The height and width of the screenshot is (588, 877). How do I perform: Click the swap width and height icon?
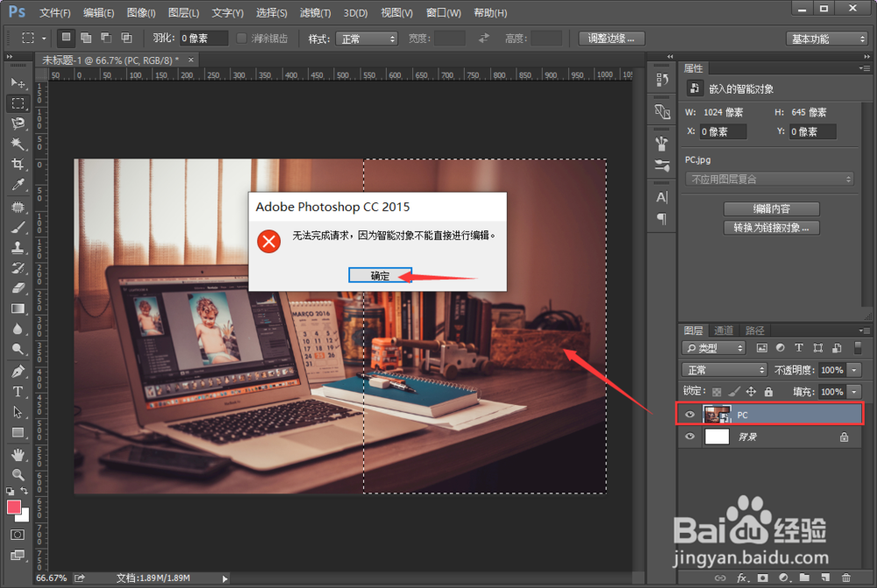pyautogui.click(x=484, y=38)
